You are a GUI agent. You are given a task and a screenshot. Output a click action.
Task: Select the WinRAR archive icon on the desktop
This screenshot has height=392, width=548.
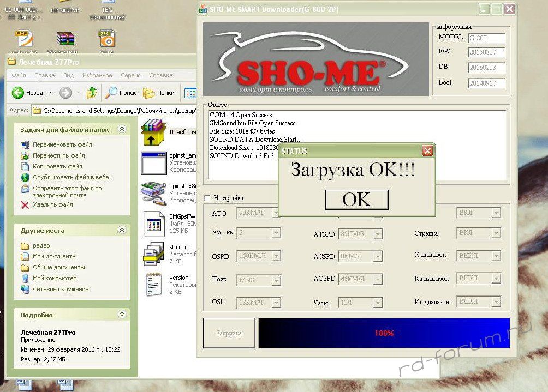click(x=65, y=39)
